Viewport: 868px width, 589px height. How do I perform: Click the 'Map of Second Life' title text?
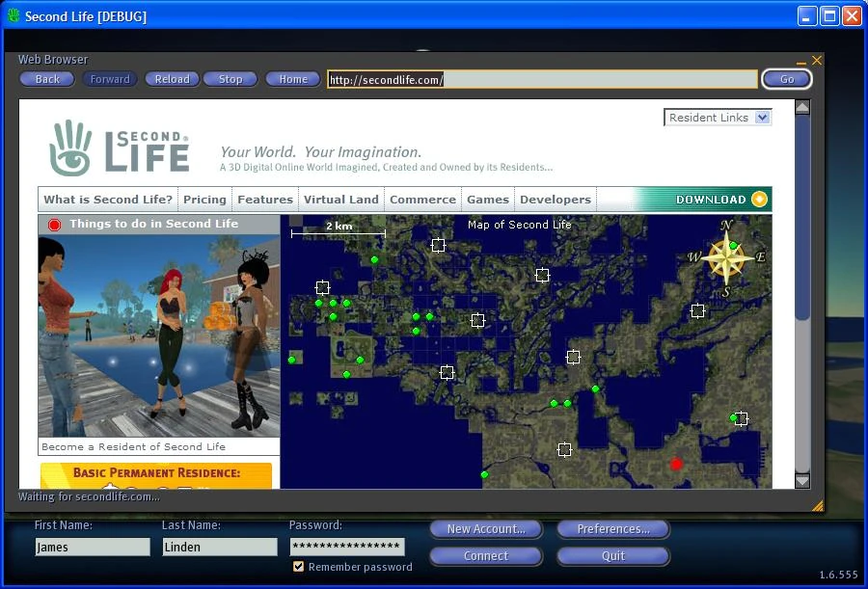519,225
